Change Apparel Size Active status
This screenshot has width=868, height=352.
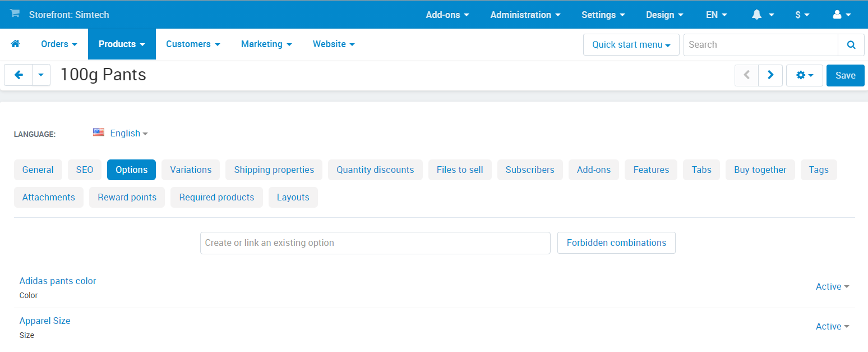tap(833, 326)
